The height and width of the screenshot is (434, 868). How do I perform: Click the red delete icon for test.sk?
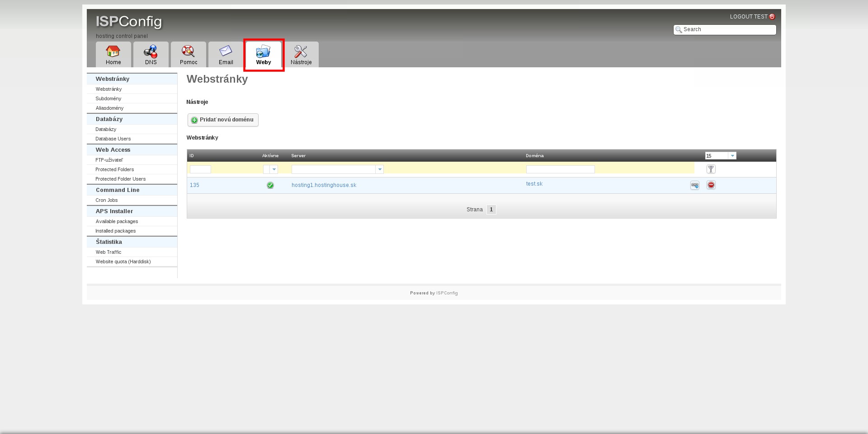coord(711,185)
